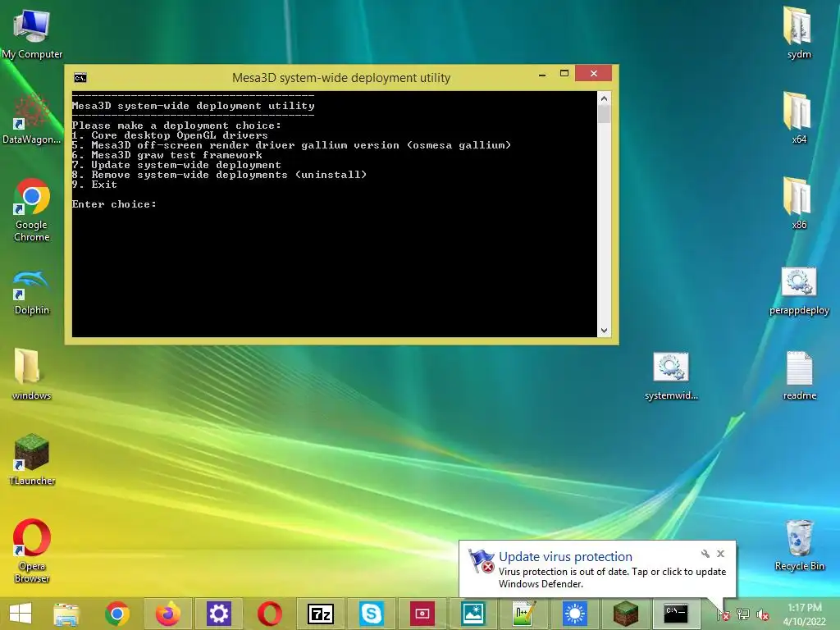Open Notepad++ from the taskbar
The height and width of the screenshot is (630, 840).
click(x=524, y=614)
